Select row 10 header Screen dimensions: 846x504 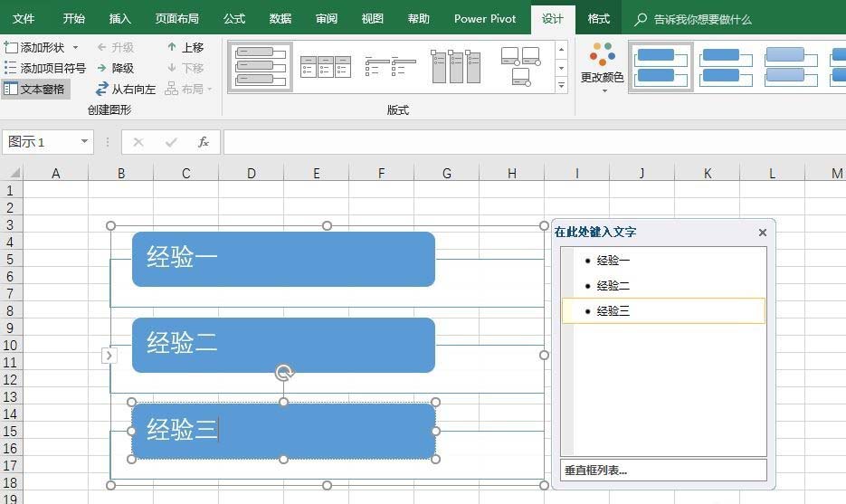click(10, 346)
